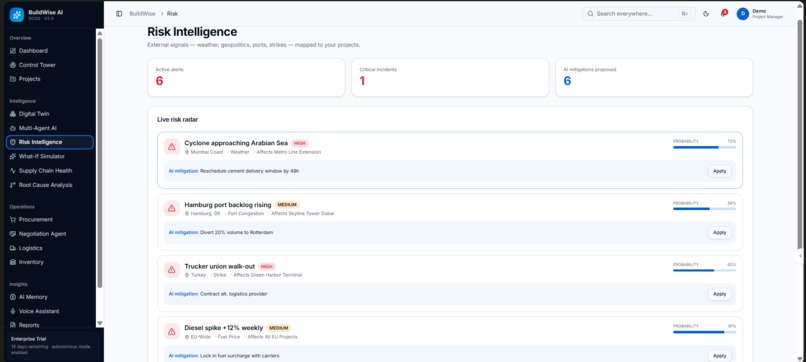
Task: Apply the fuel surcharge mitigation
Action: pos(720,356)
